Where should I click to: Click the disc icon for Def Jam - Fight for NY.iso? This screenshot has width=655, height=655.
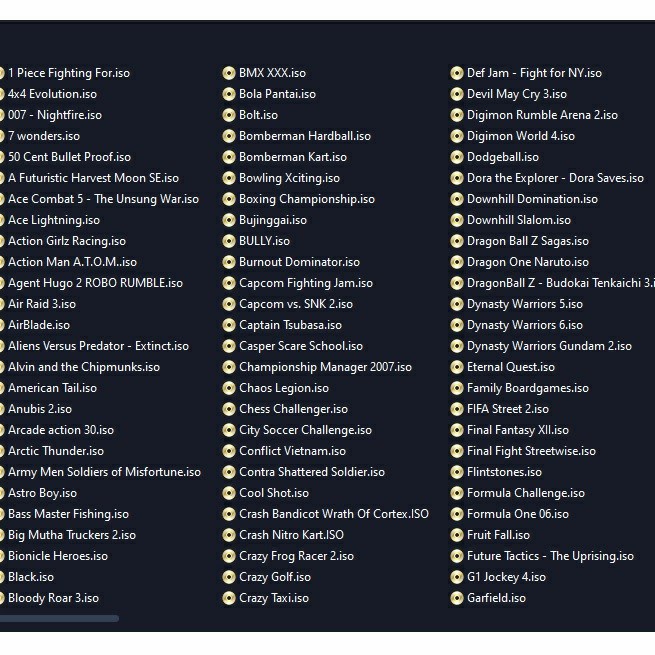[457, 73]
